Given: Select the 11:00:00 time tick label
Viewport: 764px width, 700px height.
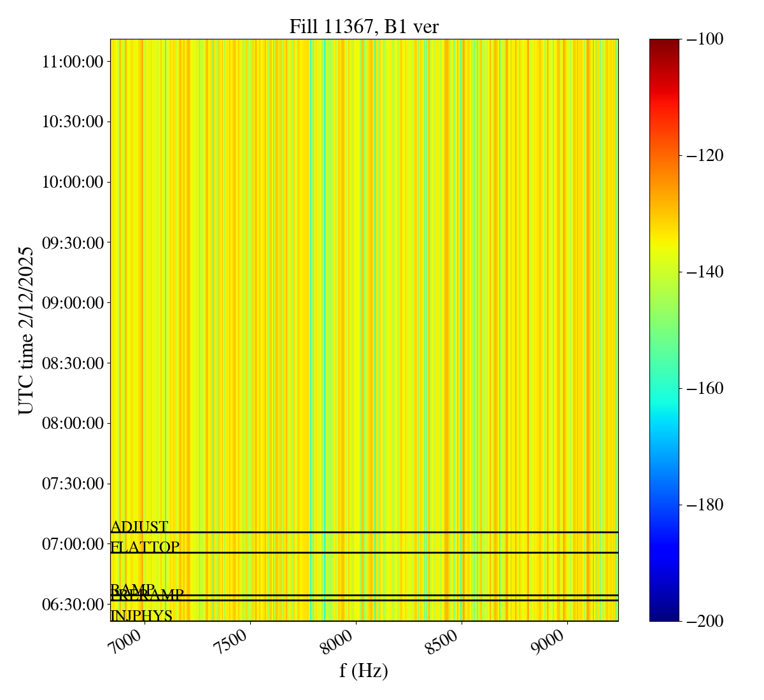Looking at the screenshot, I should pyautogui.click(x=73, y=62).
